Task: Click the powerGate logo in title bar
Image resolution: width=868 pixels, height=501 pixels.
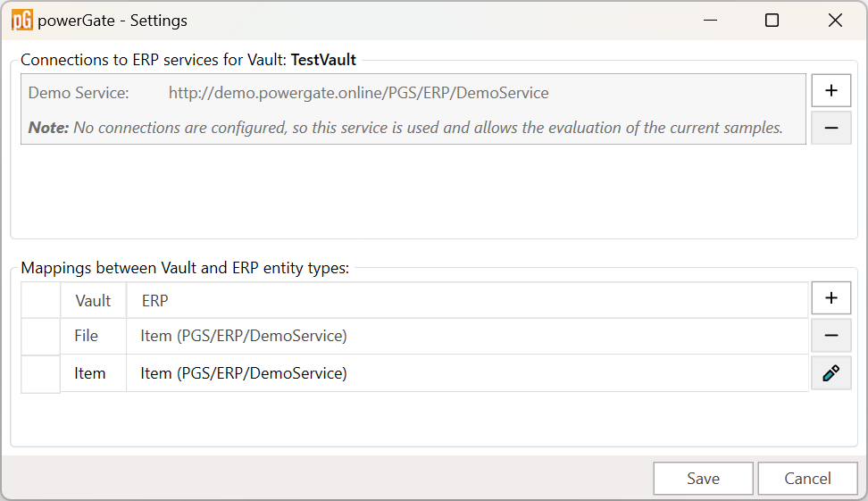Action: click(22, 21)
